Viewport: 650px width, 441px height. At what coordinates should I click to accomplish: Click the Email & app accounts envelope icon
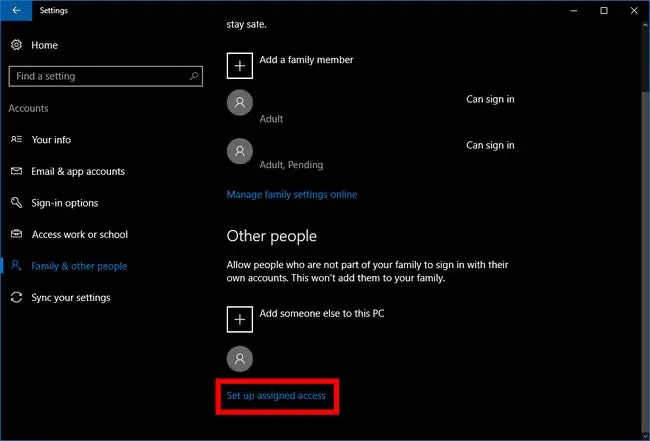point(16,171)
